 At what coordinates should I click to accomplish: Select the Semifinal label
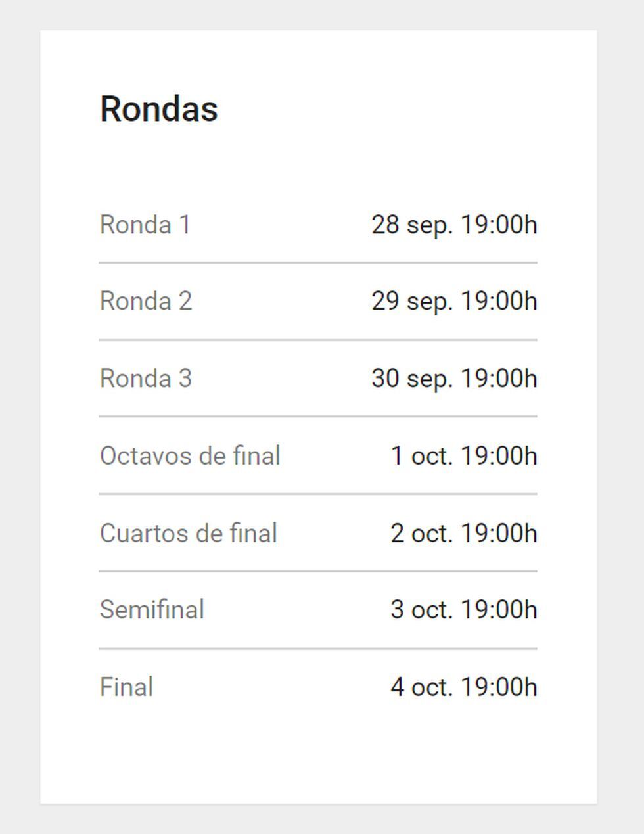click(152, 610)
